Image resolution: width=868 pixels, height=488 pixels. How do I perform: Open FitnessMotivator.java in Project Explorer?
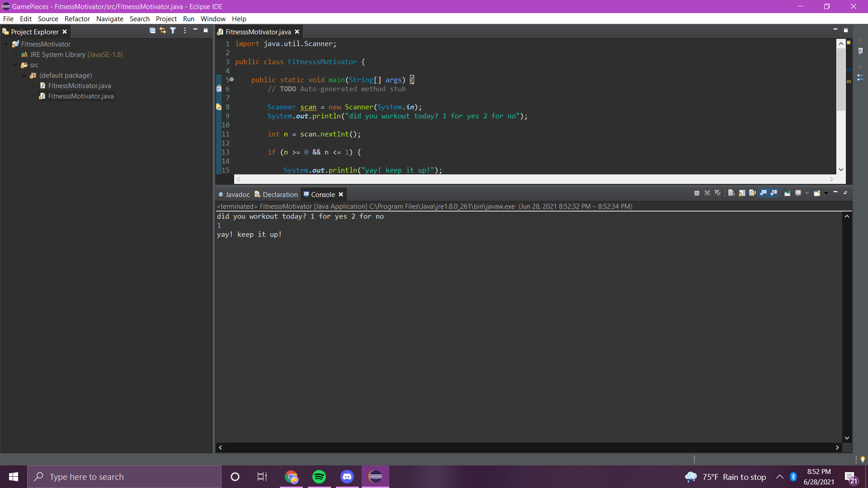pyautogui.click(x=80, y=86)
